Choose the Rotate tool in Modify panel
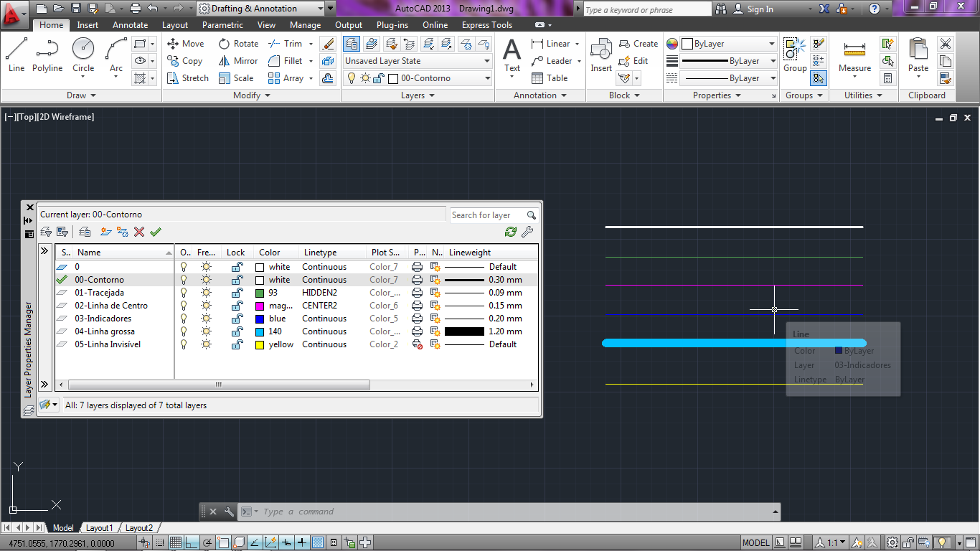The height and width of the screenshot is (551, 980). pos(238,44)
